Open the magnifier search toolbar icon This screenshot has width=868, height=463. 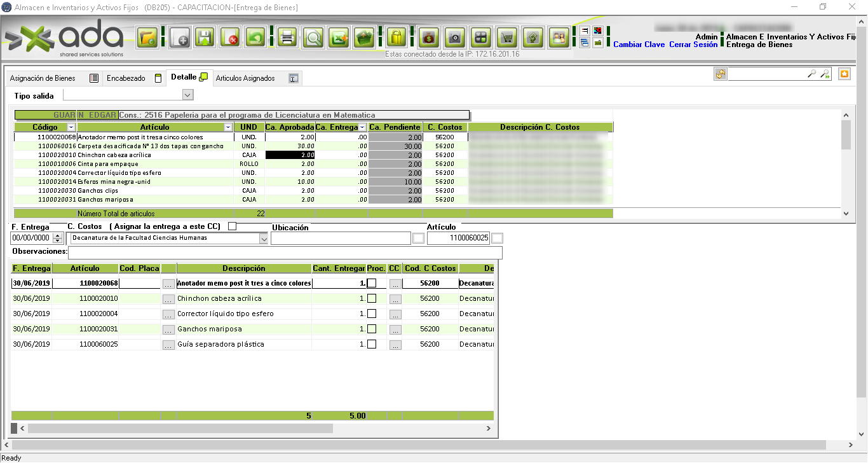tap(313, 38)
